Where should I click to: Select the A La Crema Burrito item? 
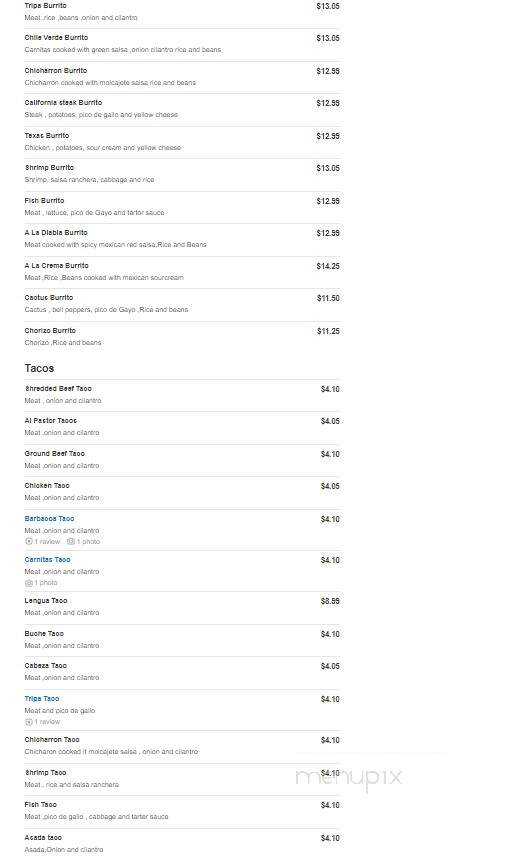coord(182,271)
